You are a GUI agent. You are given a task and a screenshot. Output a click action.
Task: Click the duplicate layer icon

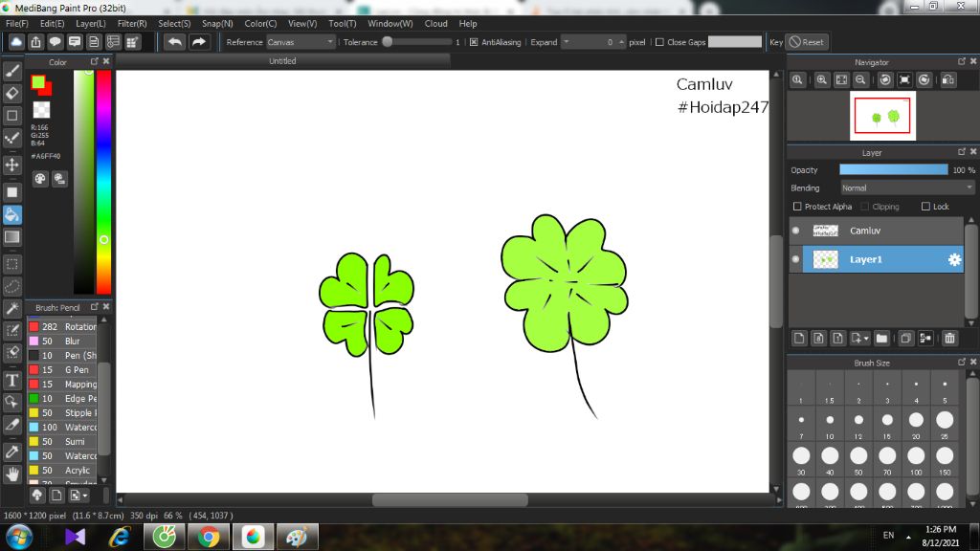click(x=905, y=338)
